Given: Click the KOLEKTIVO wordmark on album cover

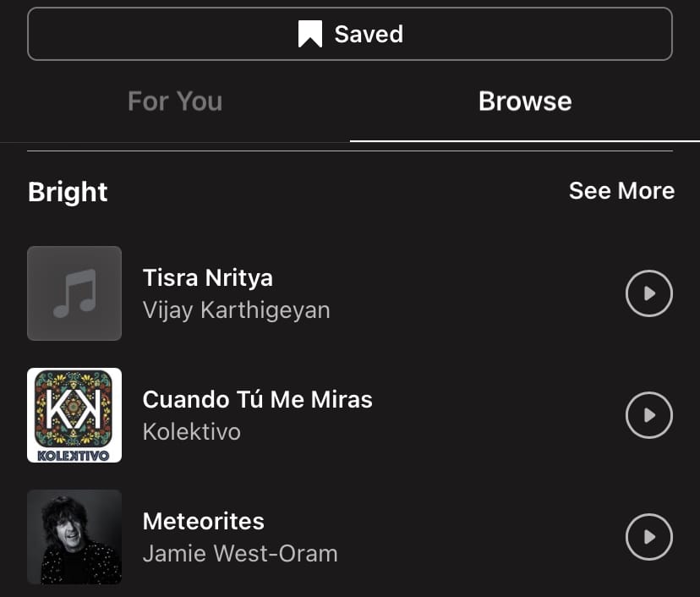Looking at the screenshot, I should [74, 455].
